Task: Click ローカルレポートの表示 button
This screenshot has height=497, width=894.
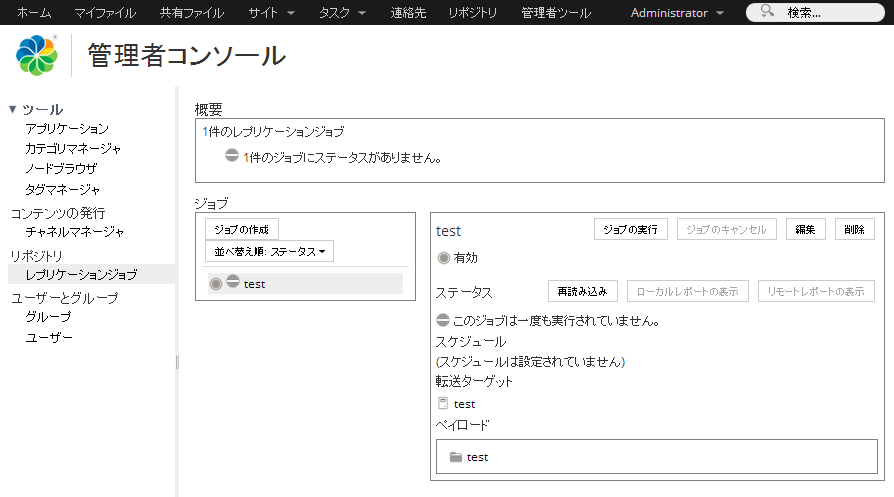Action: pyautogui.click(x=688, y=291)
